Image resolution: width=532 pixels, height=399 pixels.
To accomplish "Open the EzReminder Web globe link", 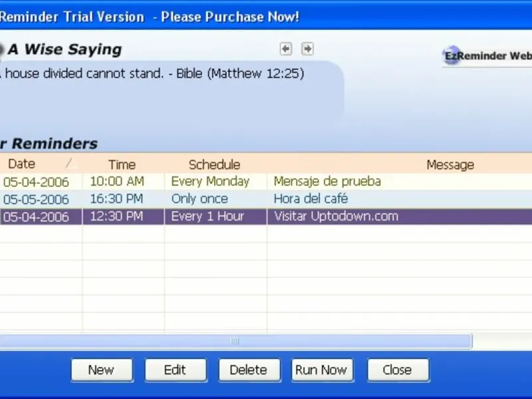I will tap(487, 56).
